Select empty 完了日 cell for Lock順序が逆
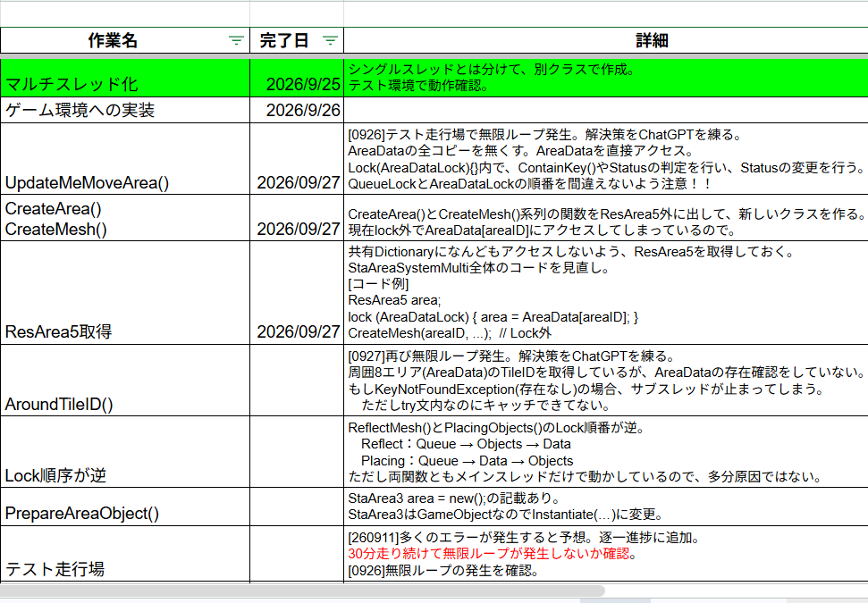Screen dimensions: 868x603 pyautogui.click(x=297, y=452)
